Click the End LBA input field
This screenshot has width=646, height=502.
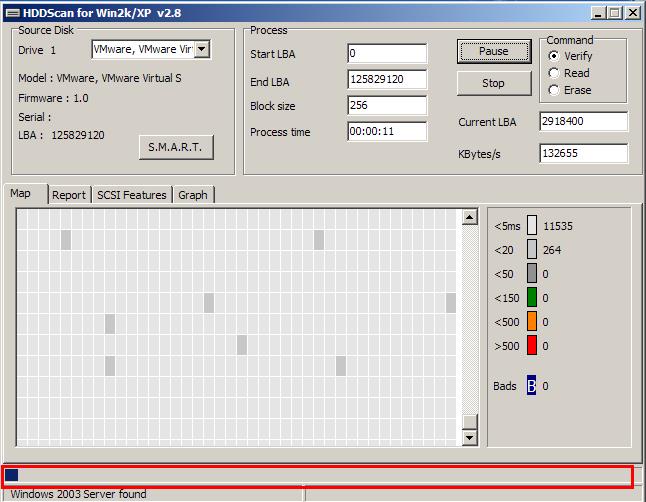pyautogui.click(x=387, y=79)
